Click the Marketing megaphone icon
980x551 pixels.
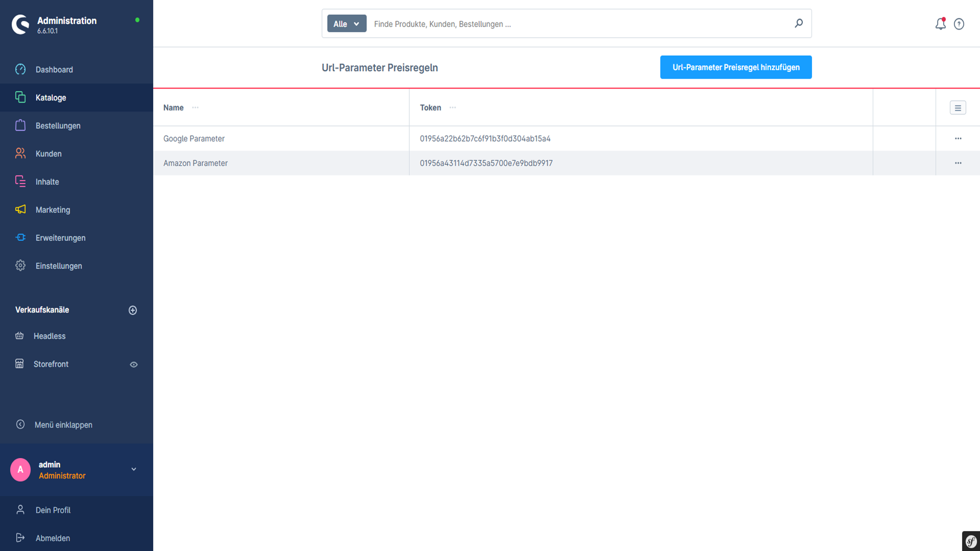(x=20, y=209)
